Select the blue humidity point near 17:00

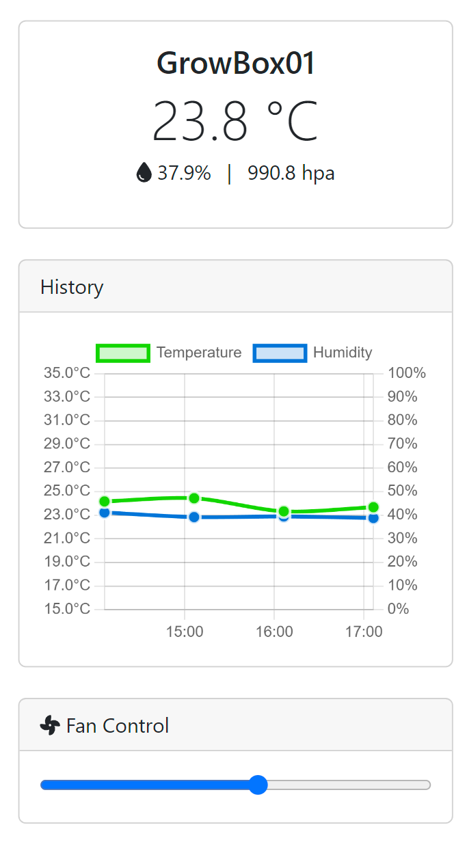(373, 518)
